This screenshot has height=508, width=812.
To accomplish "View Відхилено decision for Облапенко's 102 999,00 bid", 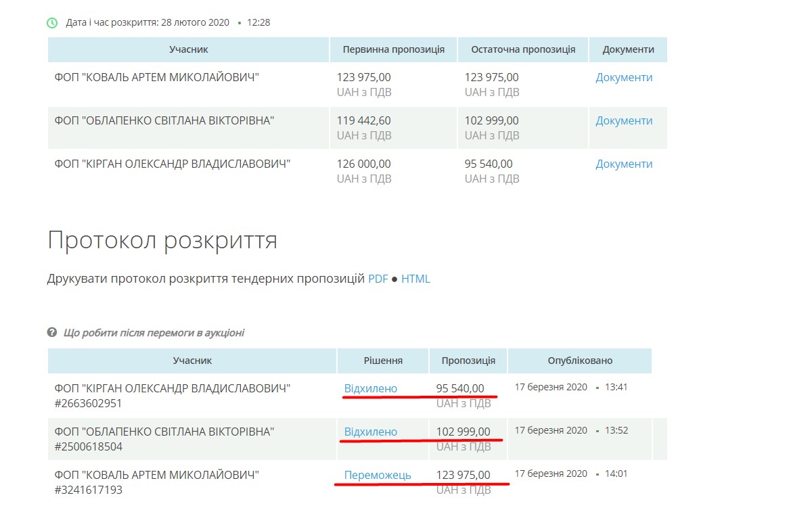I will pos(370,432).
